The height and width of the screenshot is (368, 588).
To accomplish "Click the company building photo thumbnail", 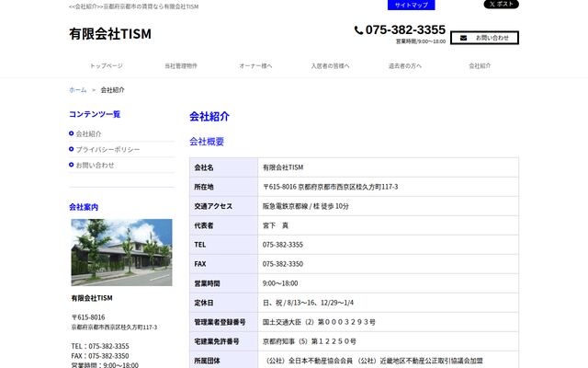I will 121,252.
